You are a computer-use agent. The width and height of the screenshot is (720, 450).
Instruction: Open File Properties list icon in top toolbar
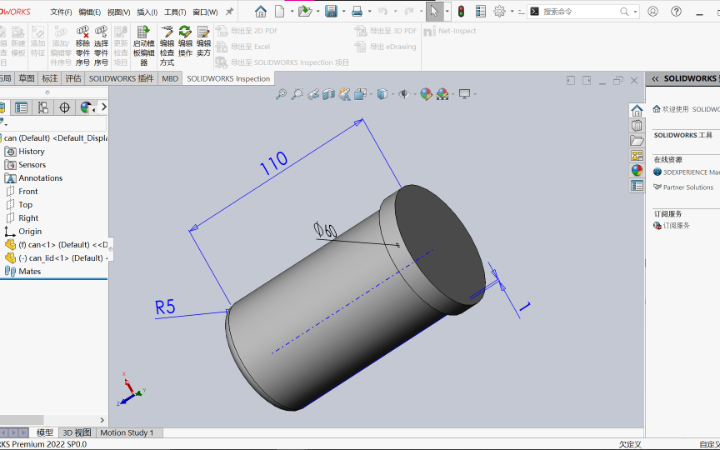481,11
